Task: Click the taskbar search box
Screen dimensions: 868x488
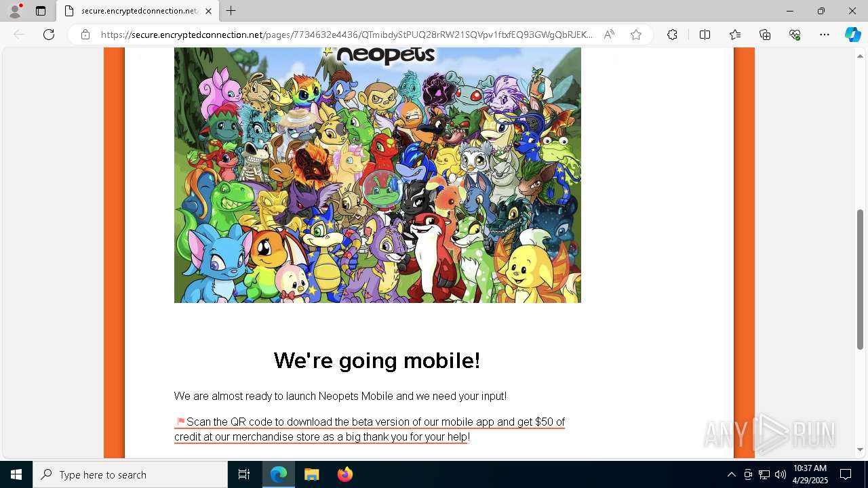Action: pos(130,474)
